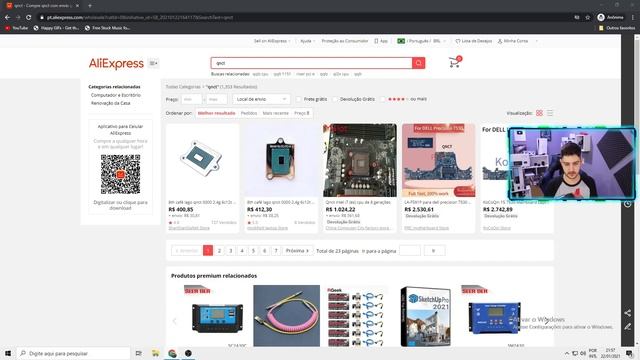
Task: Open Task View in the taskbar
Action: point(139,353)
